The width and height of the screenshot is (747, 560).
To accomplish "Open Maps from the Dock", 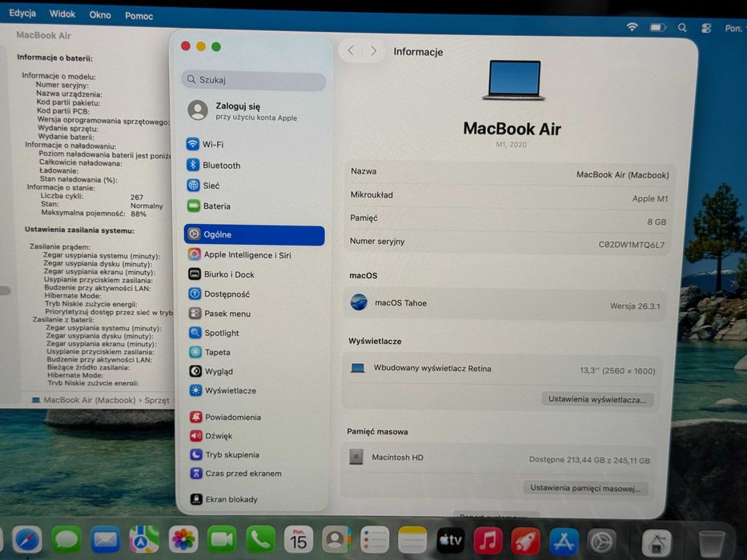I will [x=144, y=541].
